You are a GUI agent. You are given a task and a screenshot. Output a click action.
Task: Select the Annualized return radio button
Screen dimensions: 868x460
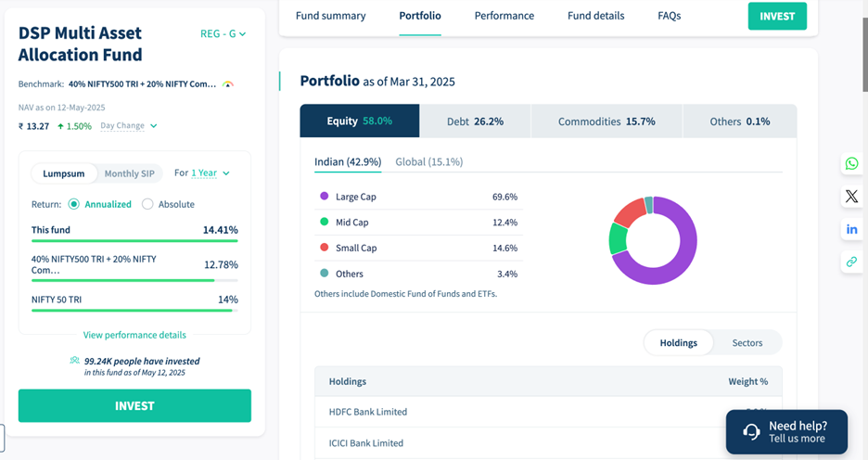(74, 204)
